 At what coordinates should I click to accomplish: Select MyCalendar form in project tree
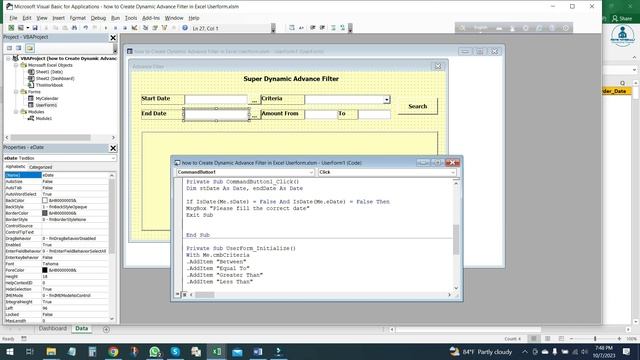(47, 98)
